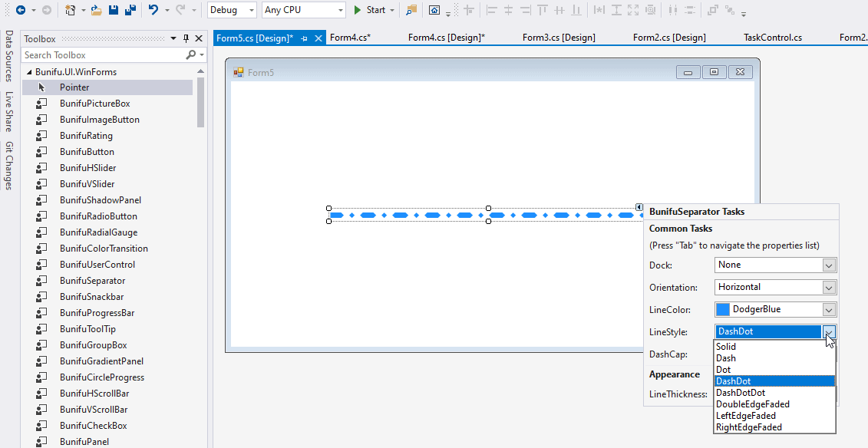
Task: Click the Open File folder icon
Action: 97,10
